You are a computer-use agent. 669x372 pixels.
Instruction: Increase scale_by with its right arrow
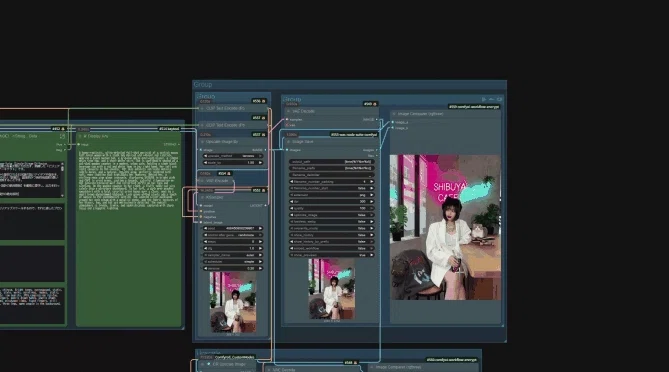260,163
